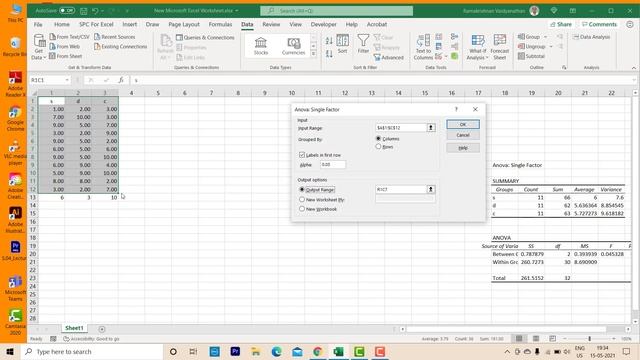The width and height of the screenshot is (640, 360).
Task: Sort Z to A descending
Action: (x=329, y=53)
